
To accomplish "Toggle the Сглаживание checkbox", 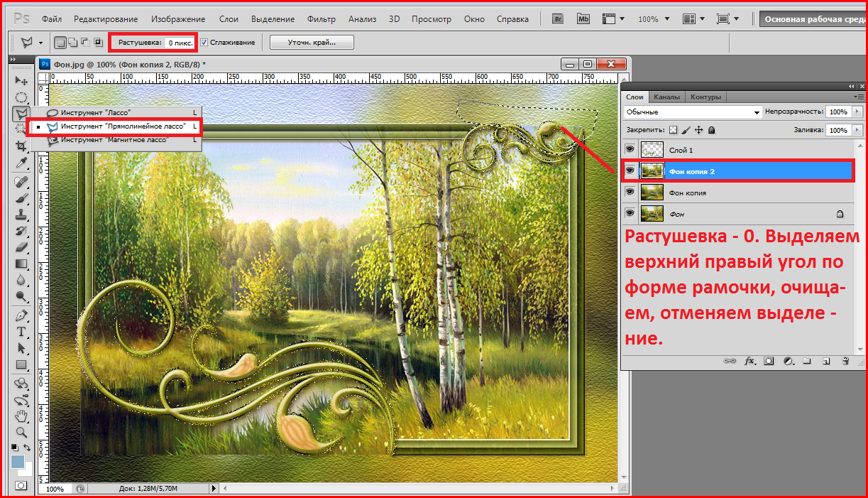I will click(204, 43).
